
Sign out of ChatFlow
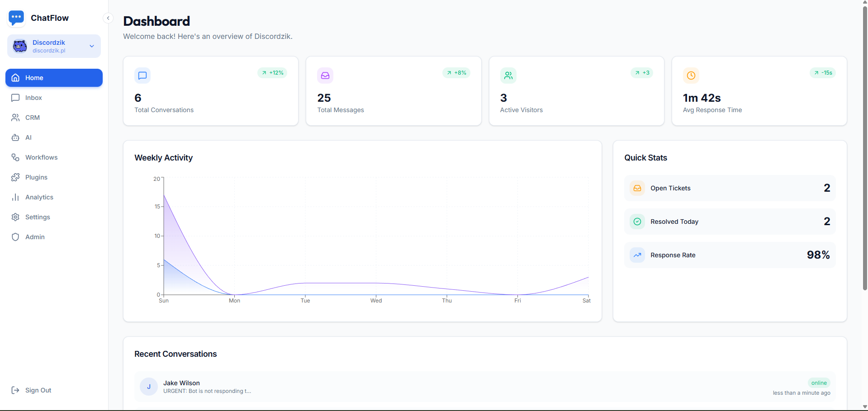pos(38,390)
